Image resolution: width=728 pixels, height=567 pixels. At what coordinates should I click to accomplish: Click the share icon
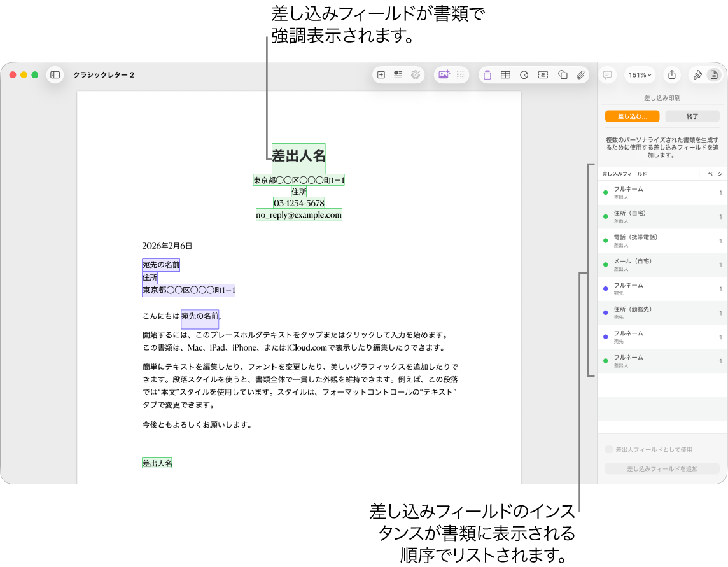click(x=672, y=74)
